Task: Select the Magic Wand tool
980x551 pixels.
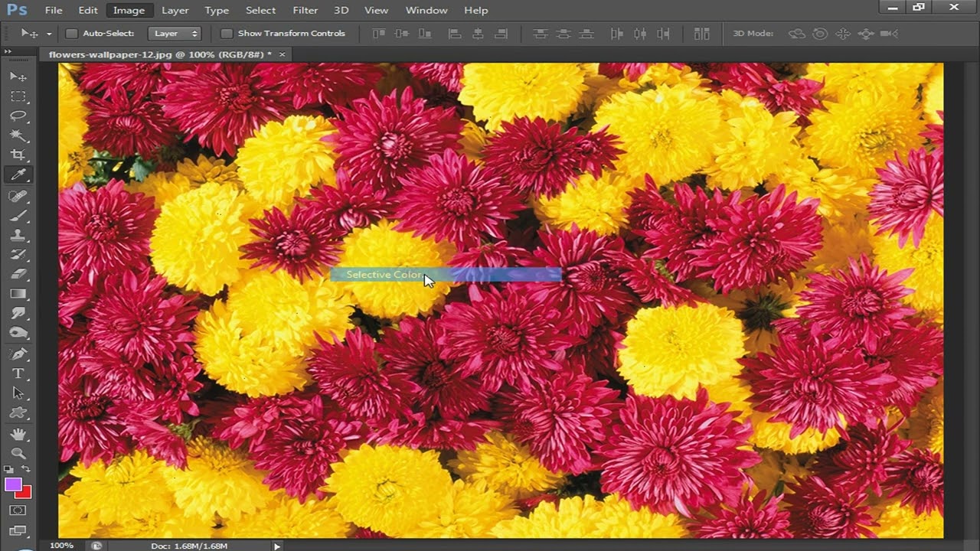Action: [x=18, y=135]
